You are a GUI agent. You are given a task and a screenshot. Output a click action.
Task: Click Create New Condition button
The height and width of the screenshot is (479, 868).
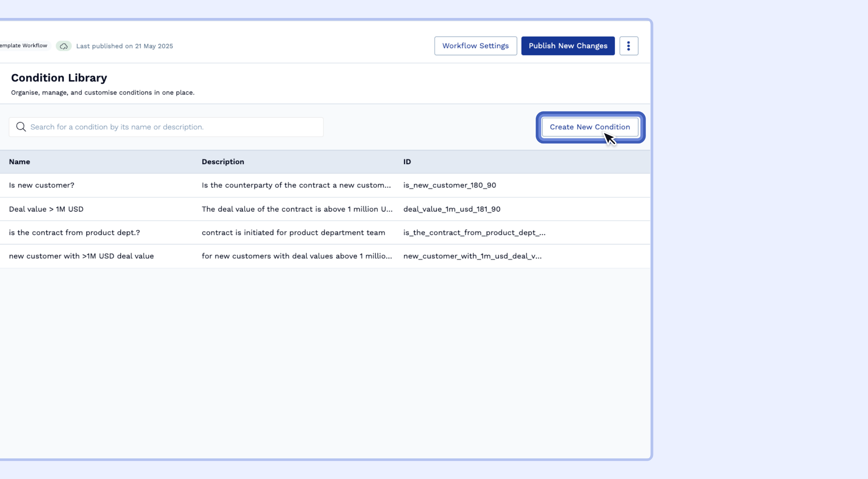(590, 127)
